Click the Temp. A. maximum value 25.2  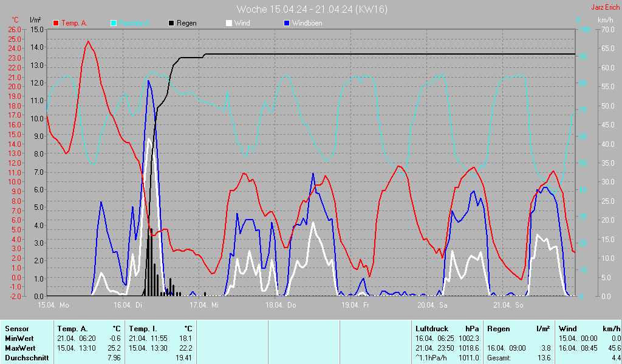click(114, 348)
